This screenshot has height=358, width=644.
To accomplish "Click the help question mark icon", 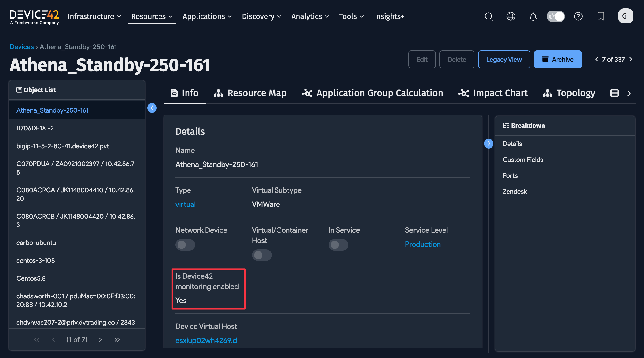I will 578,16.
